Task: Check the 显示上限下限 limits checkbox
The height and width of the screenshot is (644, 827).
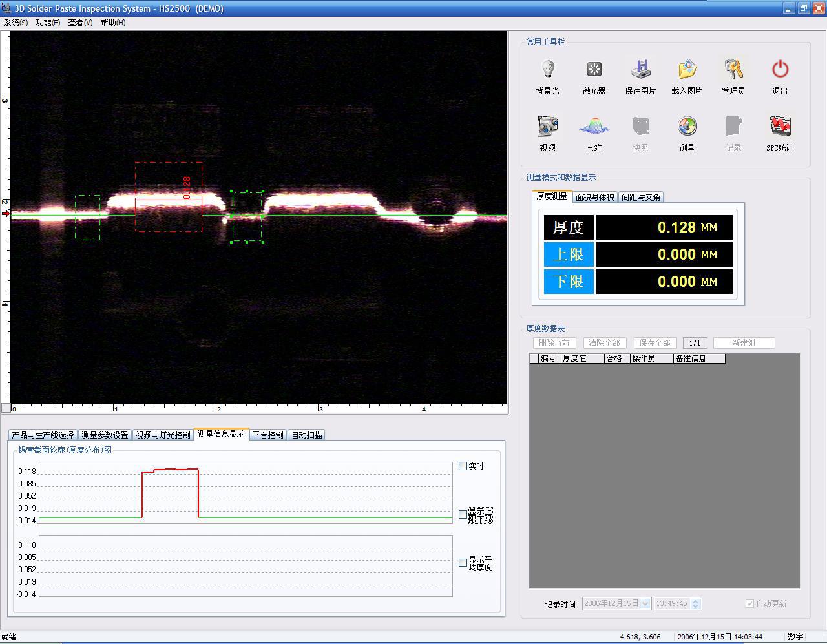Action: point(463,515)
